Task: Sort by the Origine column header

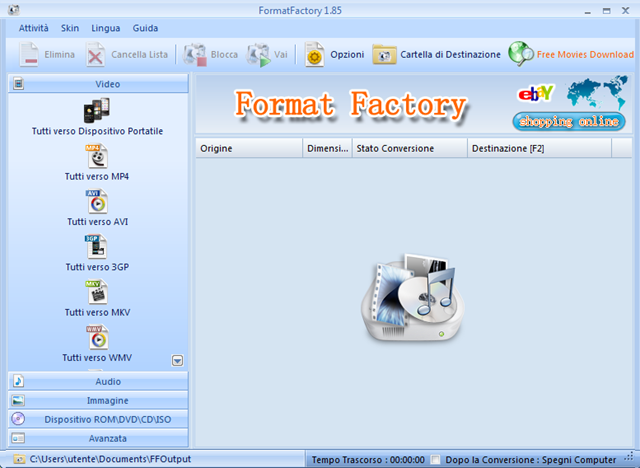Action: pyautogui.click(x=249, y=148)
